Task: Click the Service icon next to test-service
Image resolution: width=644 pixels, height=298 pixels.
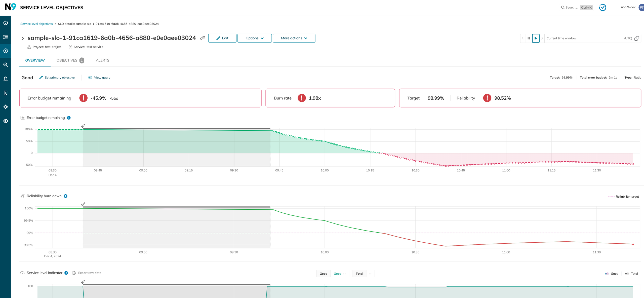Action: (70, 47)
